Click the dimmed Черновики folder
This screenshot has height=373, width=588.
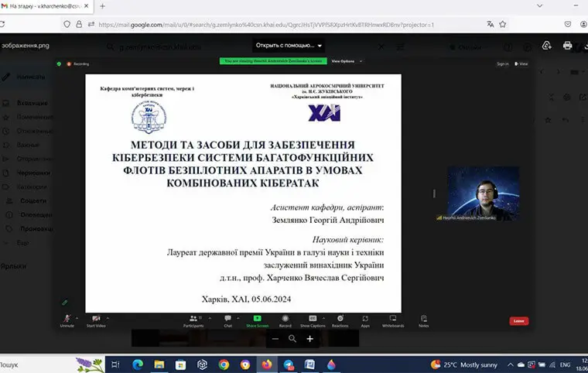tap(33, 173)
